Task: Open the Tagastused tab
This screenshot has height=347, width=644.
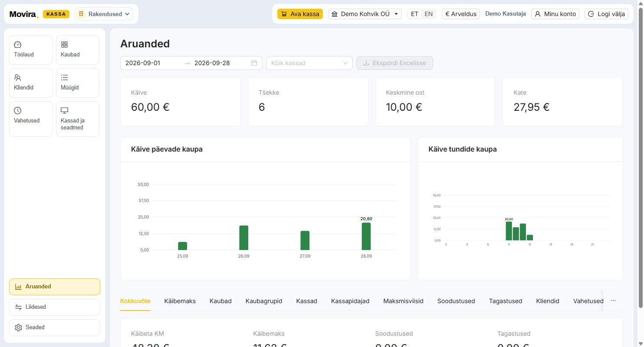Action: pos(506,301)
